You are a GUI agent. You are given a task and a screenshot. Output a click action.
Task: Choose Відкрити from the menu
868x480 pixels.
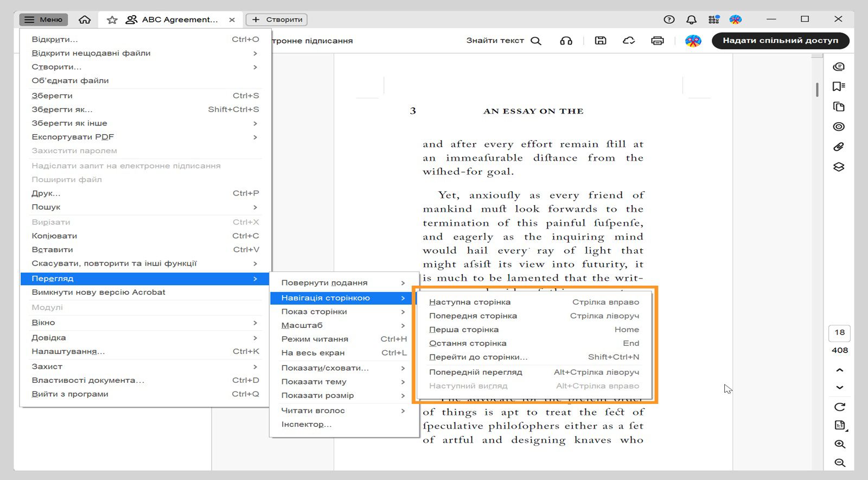click(145, 40)
